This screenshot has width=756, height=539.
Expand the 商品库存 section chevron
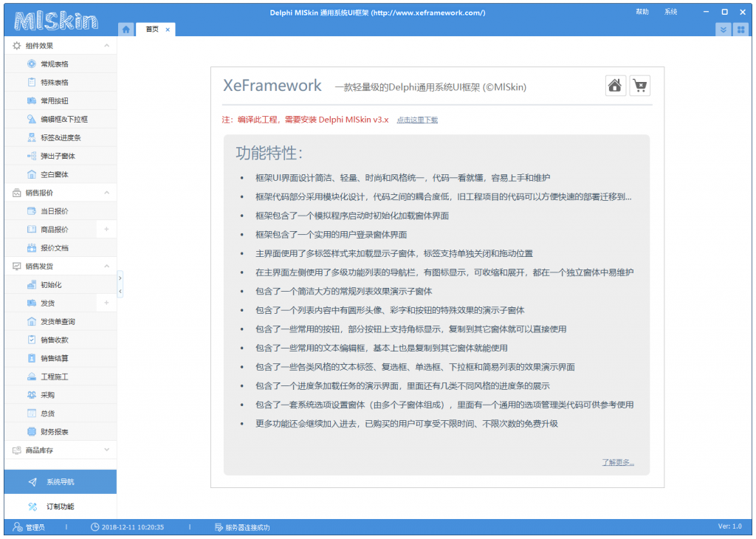pos(106,450)
